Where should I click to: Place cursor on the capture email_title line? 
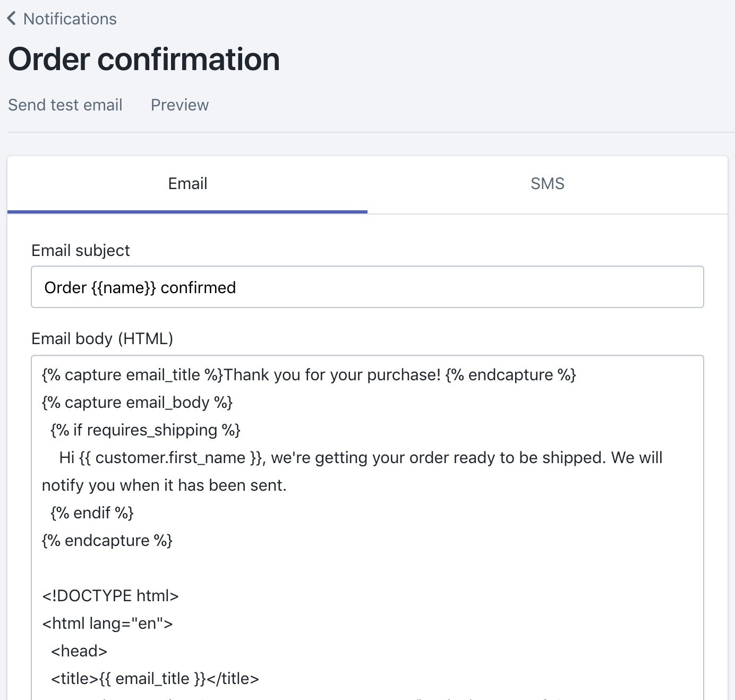[x=309, y=375]
